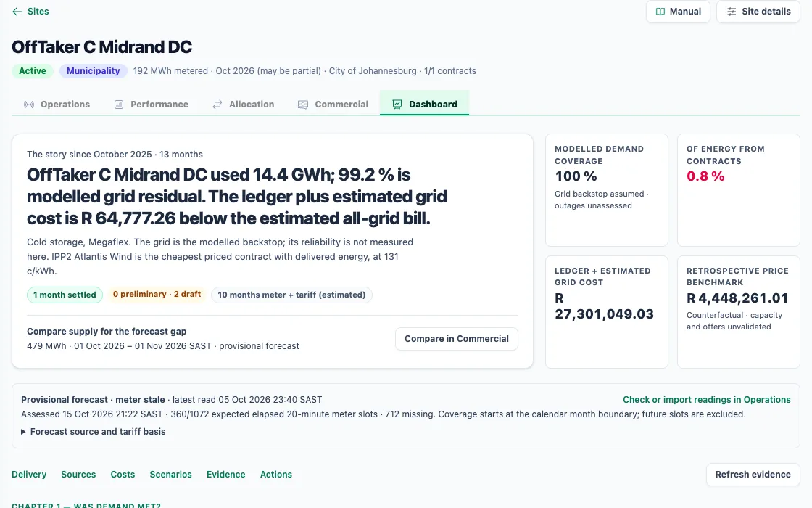Open Site details
Viewport: 812px width, 508px height.
[758, 12]
